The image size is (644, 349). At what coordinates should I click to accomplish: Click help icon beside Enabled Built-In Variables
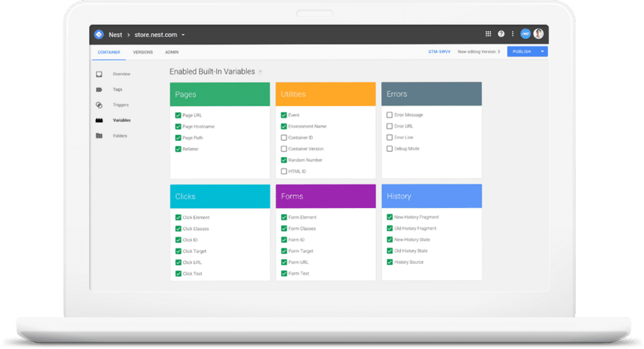coord(260,72)
